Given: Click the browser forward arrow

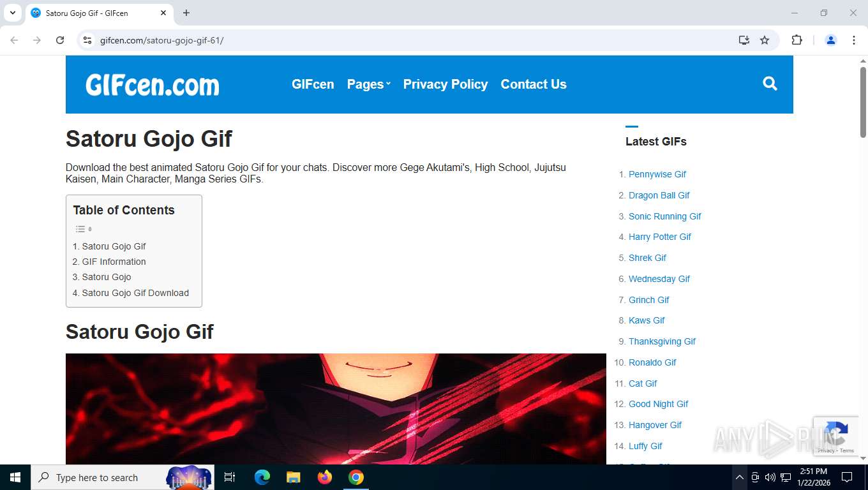Looking at the screenshot, I should 37,40.
